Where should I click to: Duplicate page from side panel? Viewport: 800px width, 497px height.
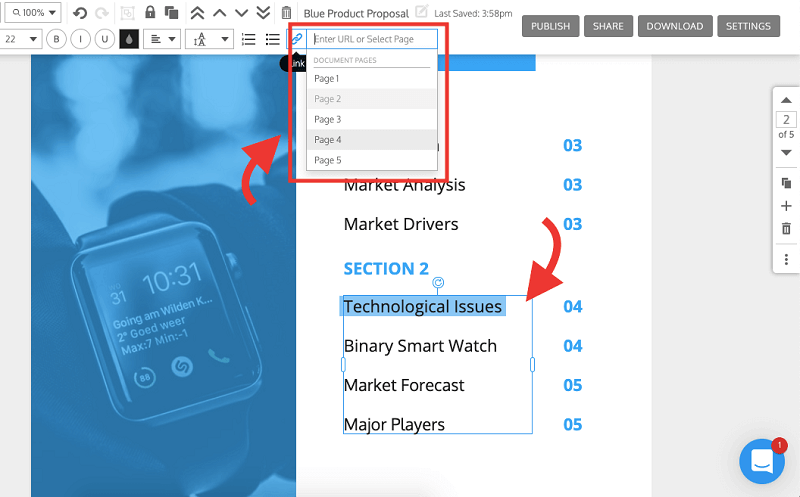[786, 183]
